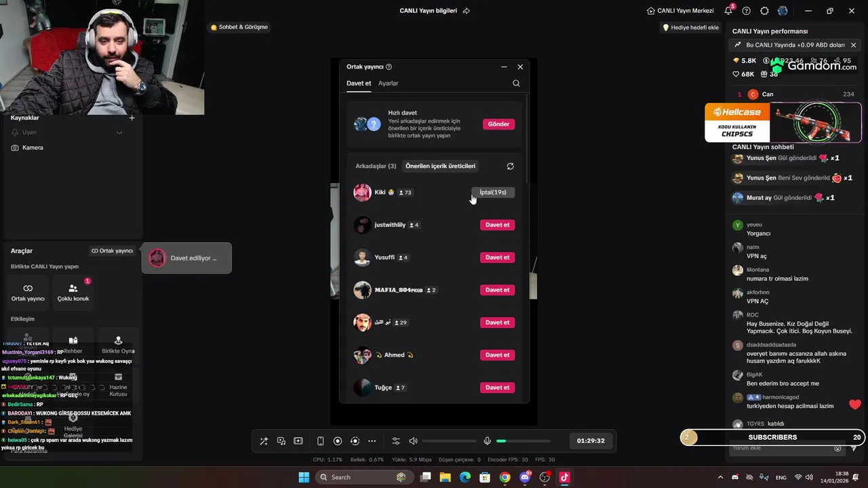Invite MAFIA_804 with Davet et
This screenshot has height=488, width=868.
coord(497,290)
